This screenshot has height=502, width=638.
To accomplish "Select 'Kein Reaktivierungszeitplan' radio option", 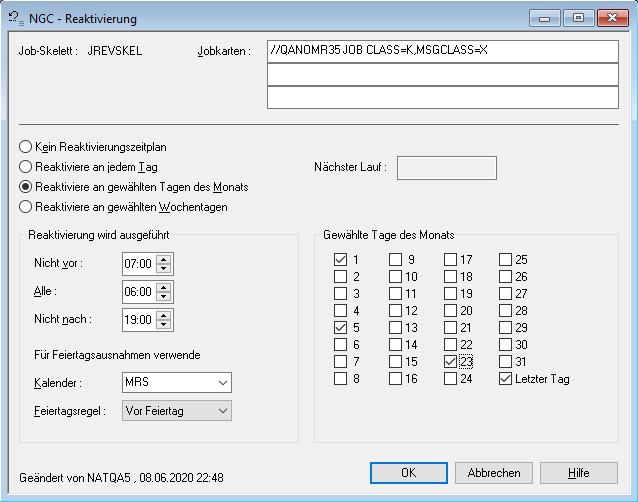I will coord(26,147).
